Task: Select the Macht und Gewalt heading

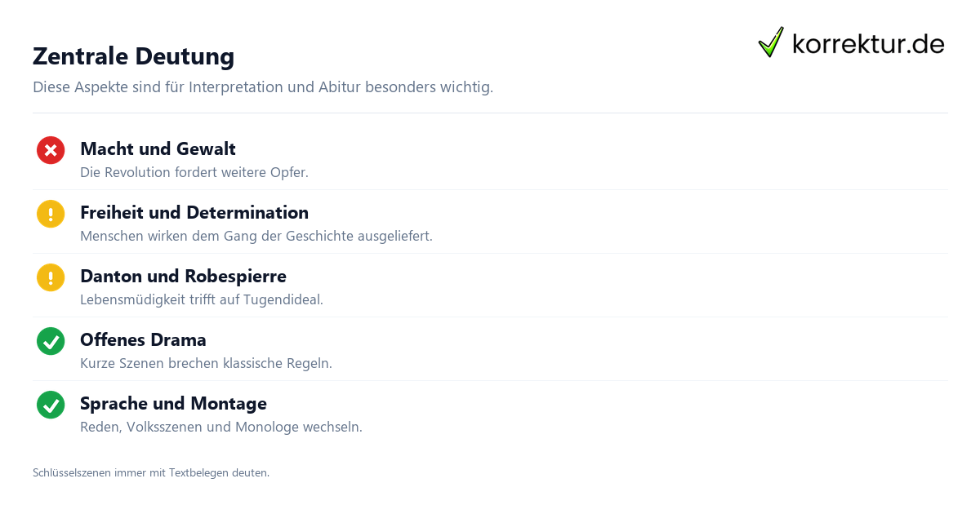Action: (x=158, y=148)
